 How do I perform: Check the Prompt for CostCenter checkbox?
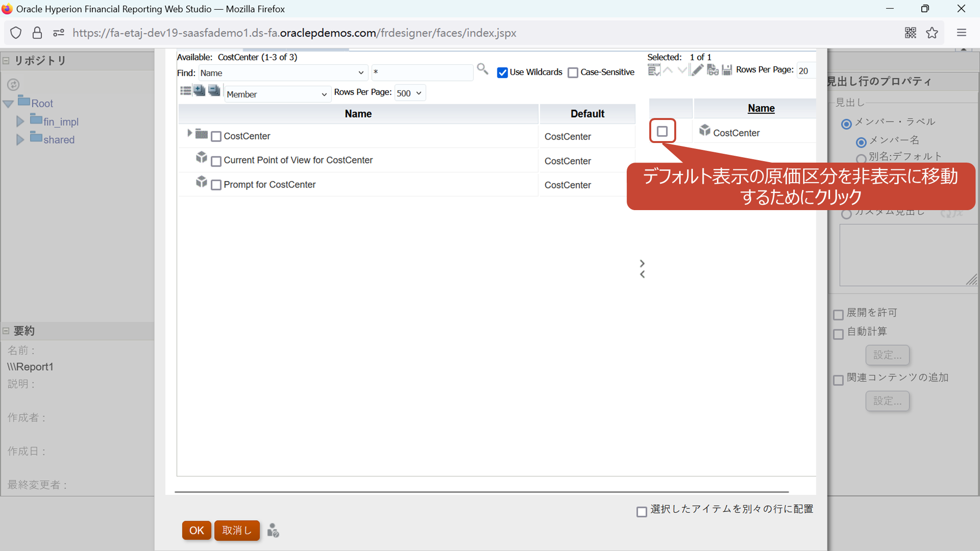[x=216, y=185]
